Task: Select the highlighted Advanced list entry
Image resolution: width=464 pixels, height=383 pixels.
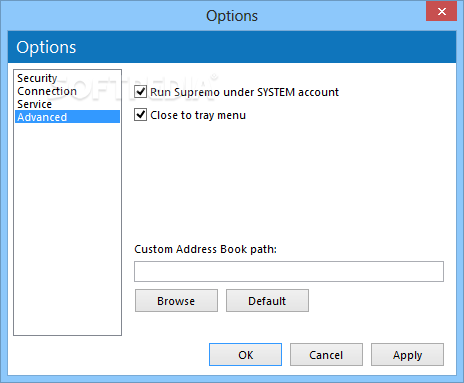Action: (x=67, y=117)
